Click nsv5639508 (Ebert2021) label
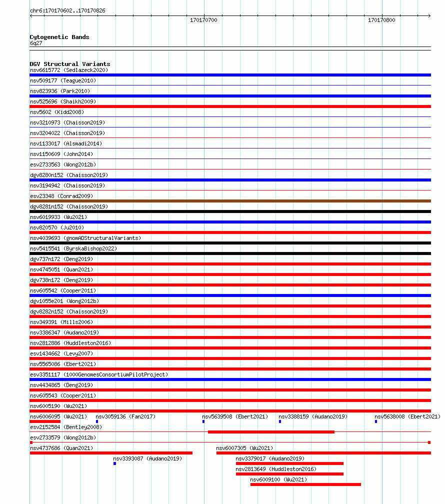This screenshot has width=445, height=504. tap(235, 416)
